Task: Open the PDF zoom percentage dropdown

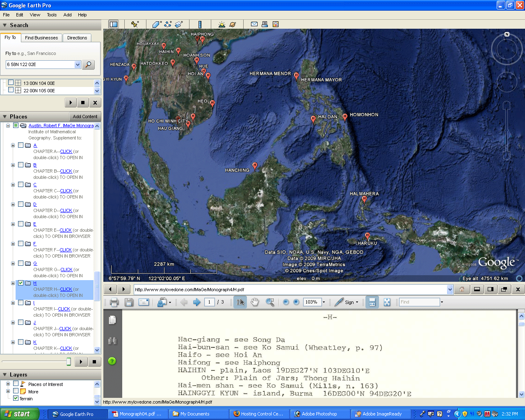Action: click(x=324, y=302)
